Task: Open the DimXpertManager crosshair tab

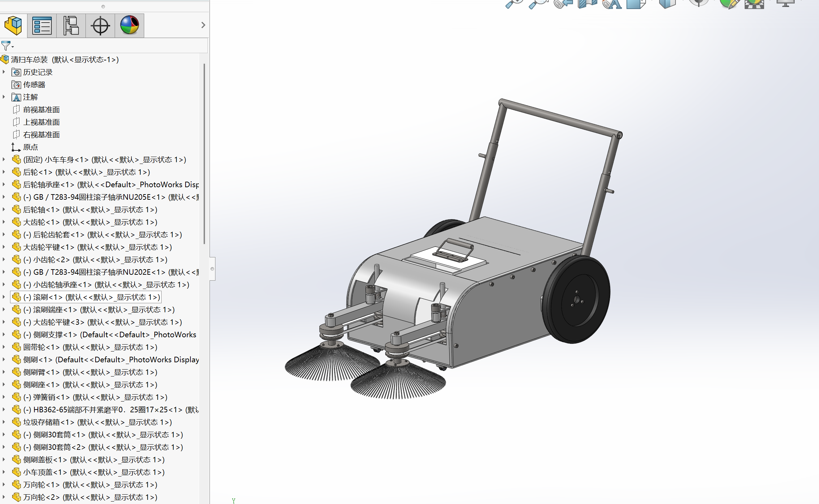Action: [100, 25]
